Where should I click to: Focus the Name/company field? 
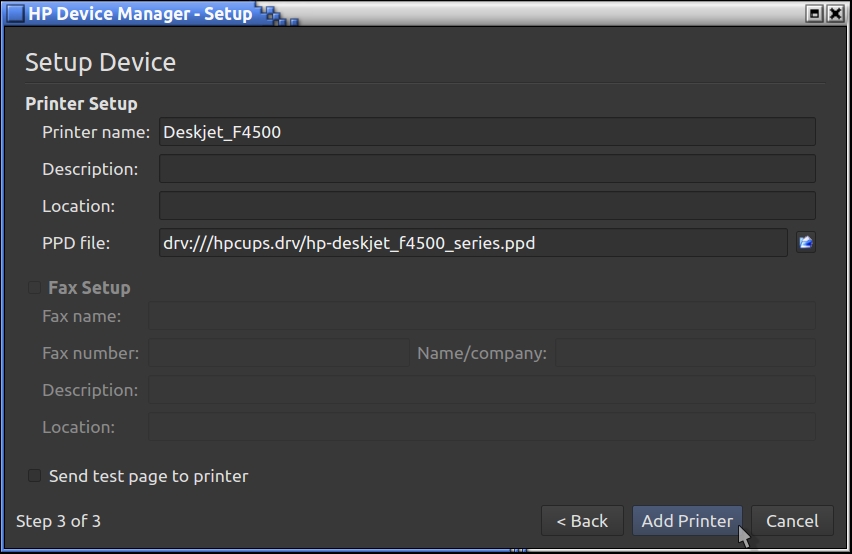pos(685,353)
